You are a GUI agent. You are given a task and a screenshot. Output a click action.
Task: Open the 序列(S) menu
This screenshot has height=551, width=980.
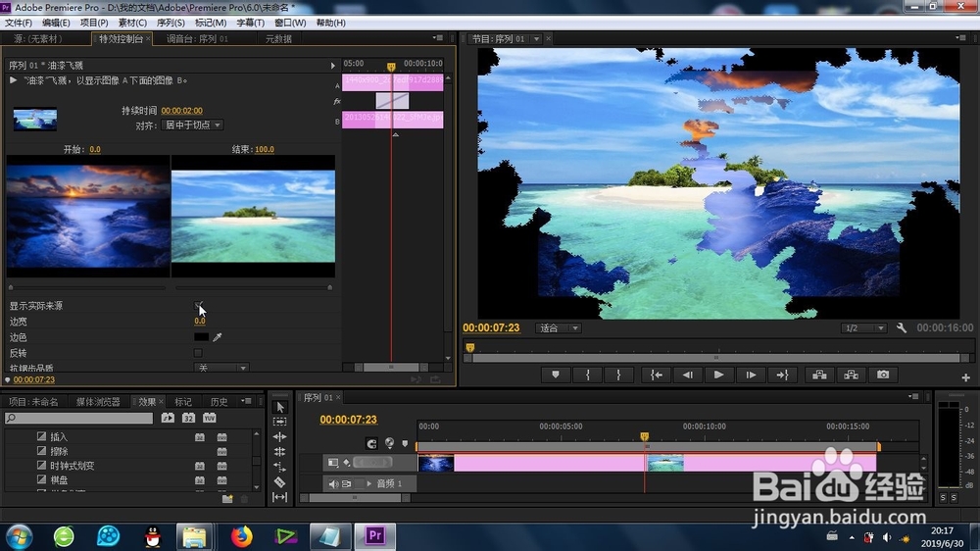(x=171, y=23)
